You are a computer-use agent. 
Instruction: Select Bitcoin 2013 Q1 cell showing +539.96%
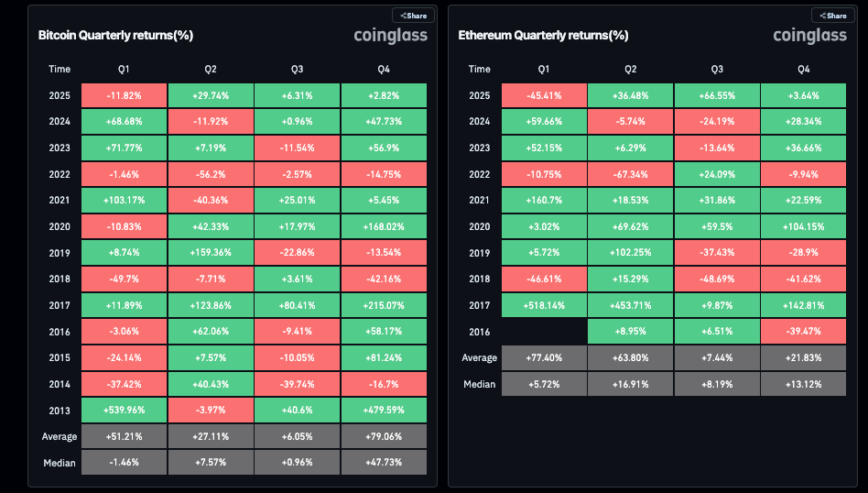(x=124, y=410)
